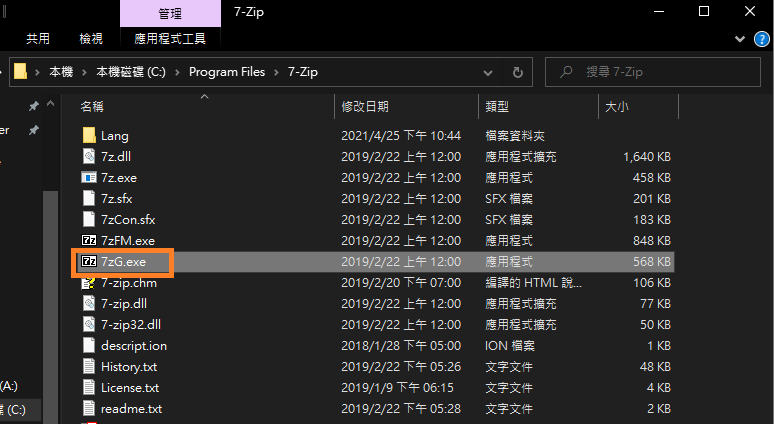
Task: Click the 7-zip.chm help file icon
Action: click(89, 283)
